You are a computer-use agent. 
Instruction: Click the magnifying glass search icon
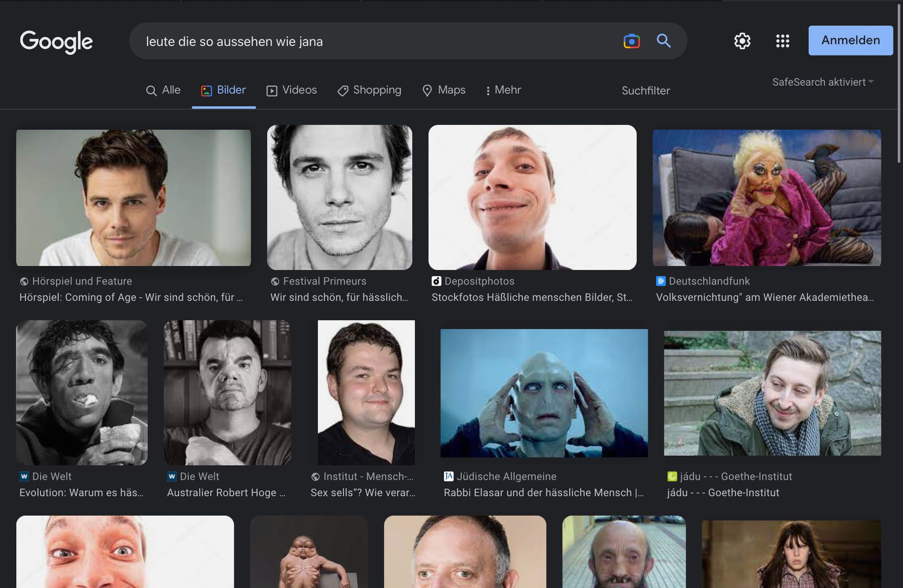(x=663, y=41)
